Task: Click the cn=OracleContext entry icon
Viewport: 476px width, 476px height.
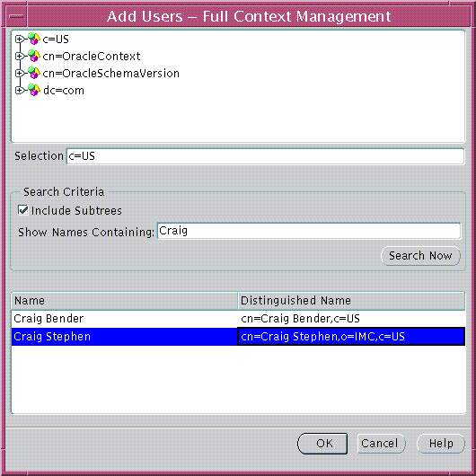Action: click(x=34, y=56)
